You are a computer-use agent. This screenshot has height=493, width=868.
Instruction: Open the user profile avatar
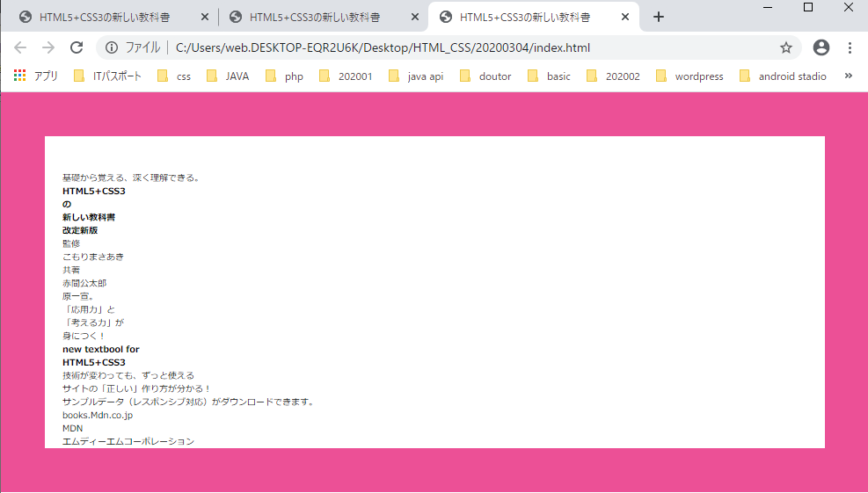coord(821,47)
